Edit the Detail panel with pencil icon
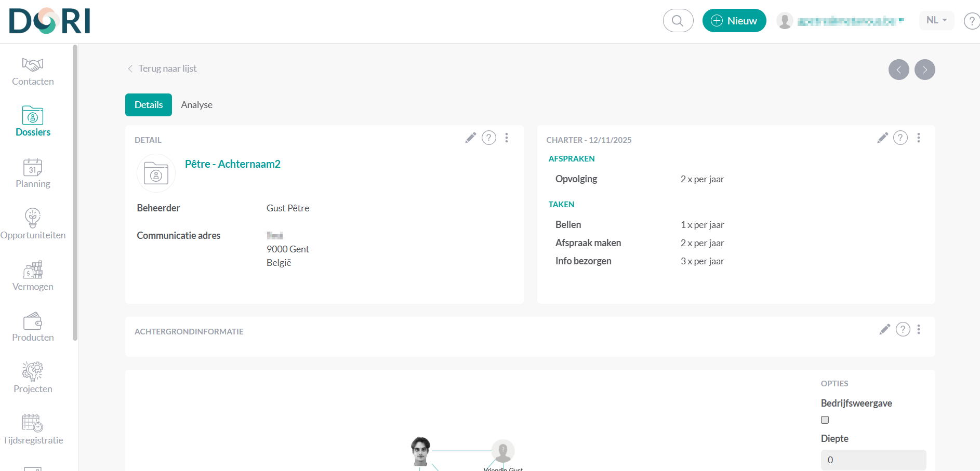980x471 pixels. point(470,138)
